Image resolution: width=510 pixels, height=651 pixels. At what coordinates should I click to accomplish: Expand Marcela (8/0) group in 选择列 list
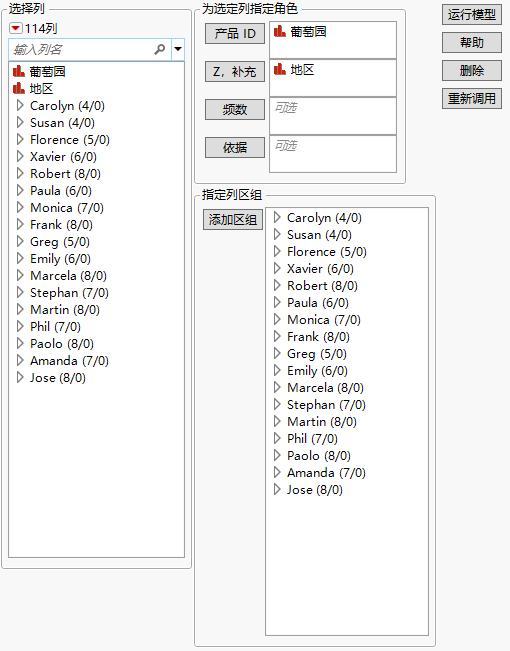tap(20, 276)
